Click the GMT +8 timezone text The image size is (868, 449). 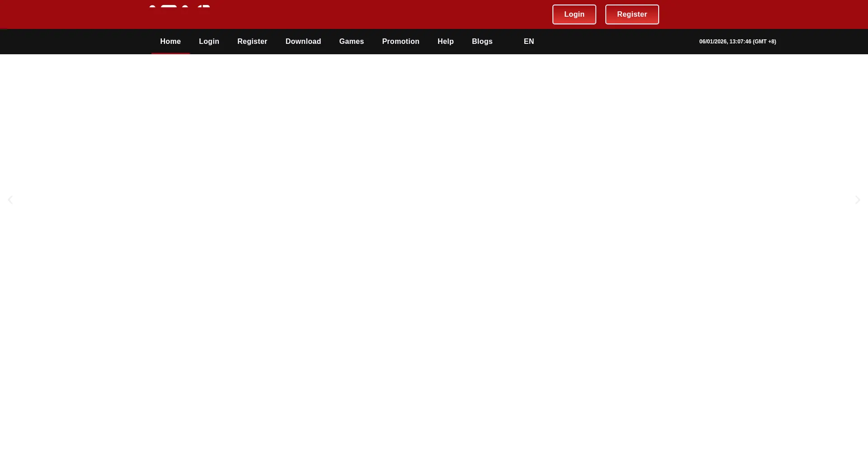764,42
